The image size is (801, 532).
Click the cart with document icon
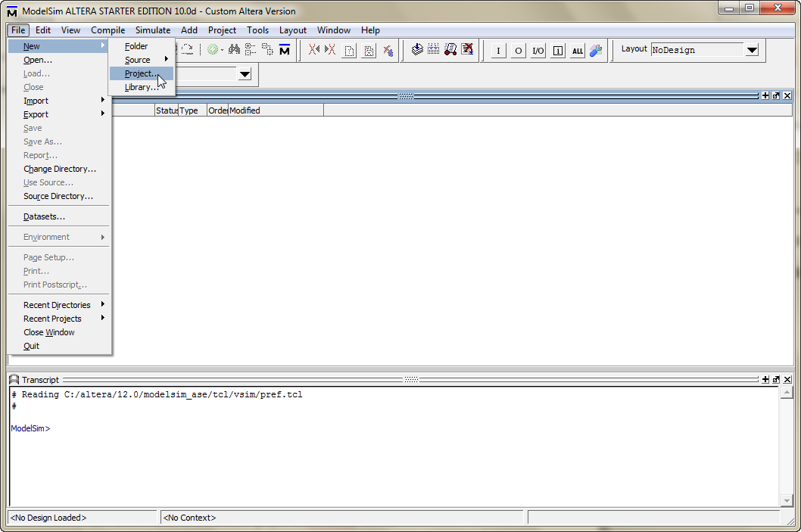click(450, 49)
